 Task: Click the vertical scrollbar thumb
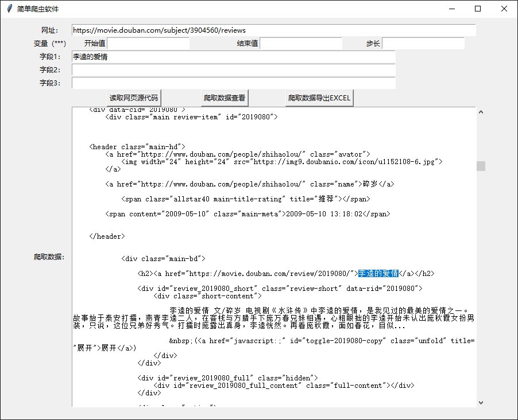[x=481, y=166]
